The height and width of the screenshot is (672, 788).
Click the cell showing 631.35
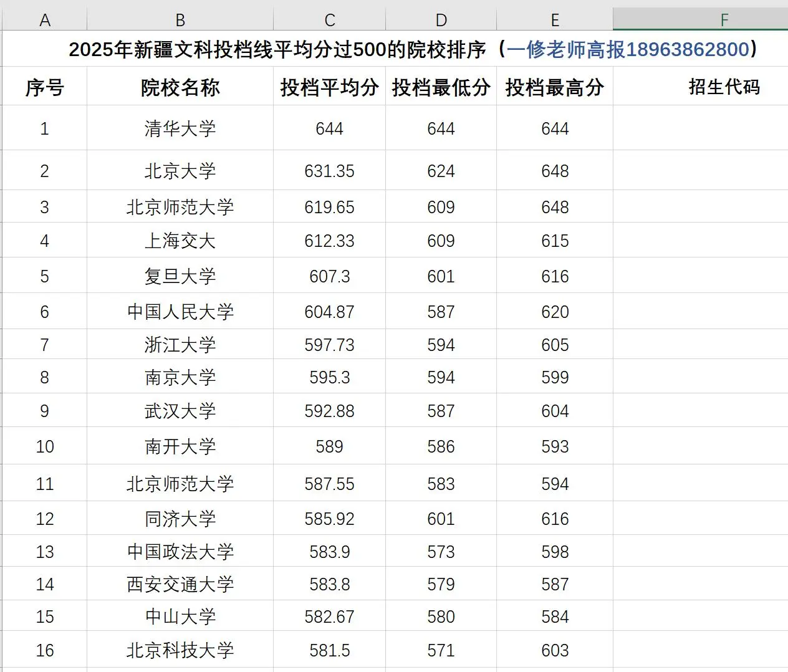[x=329, y=171]
